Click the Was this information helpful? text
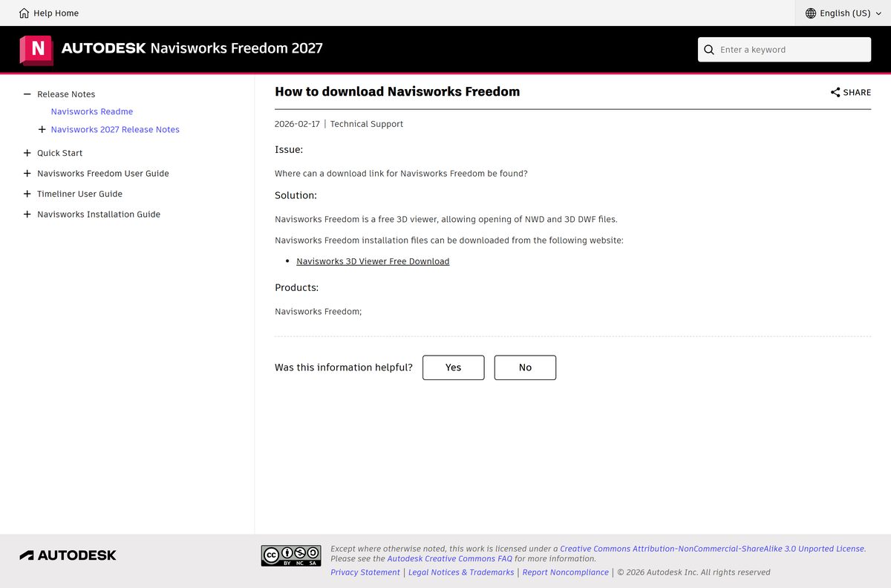Viewport: 891px width, 588px height. tap(344, 367)
